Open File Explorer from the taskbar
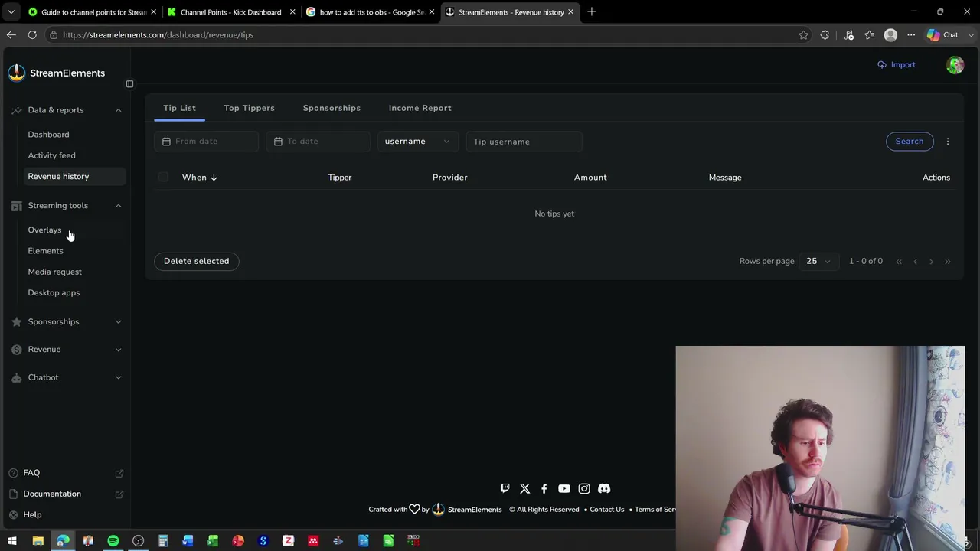Image resolution: width=980 pixels, height=551 pixels. pos(38,541)
